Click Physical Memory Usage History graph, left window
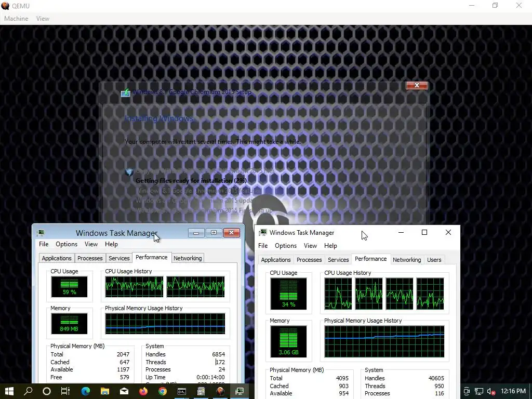The height and width of the screenshot is (399, 532). pyautogui.click(x=165, y=323)
